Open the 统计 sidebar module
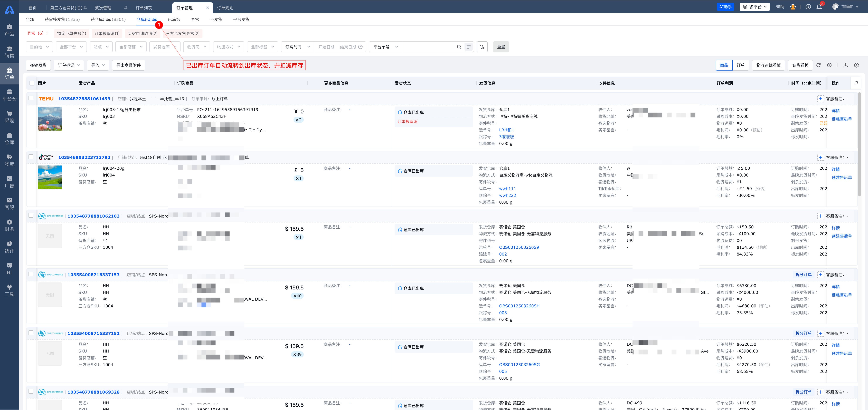The width and height of the screenshot is (868, 410). pyautogui.click(x=10, y=247)
